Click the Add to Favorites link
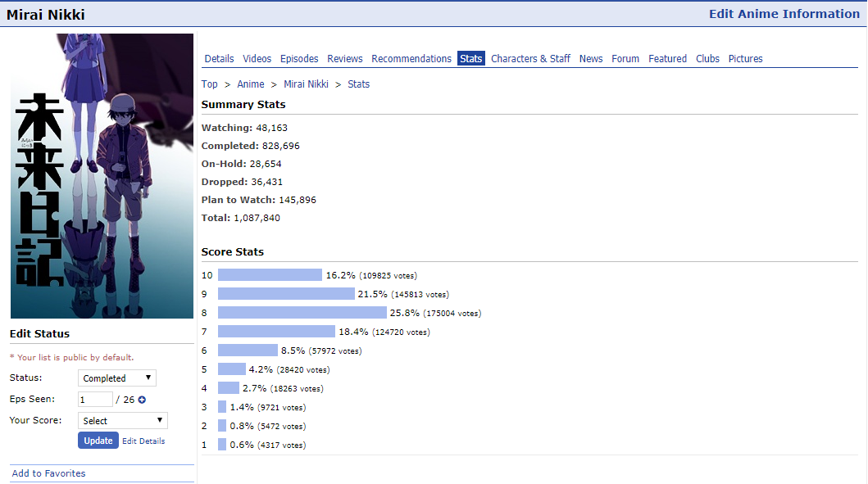The width and height of the screenshot is (868, 484). pos(48,473)
